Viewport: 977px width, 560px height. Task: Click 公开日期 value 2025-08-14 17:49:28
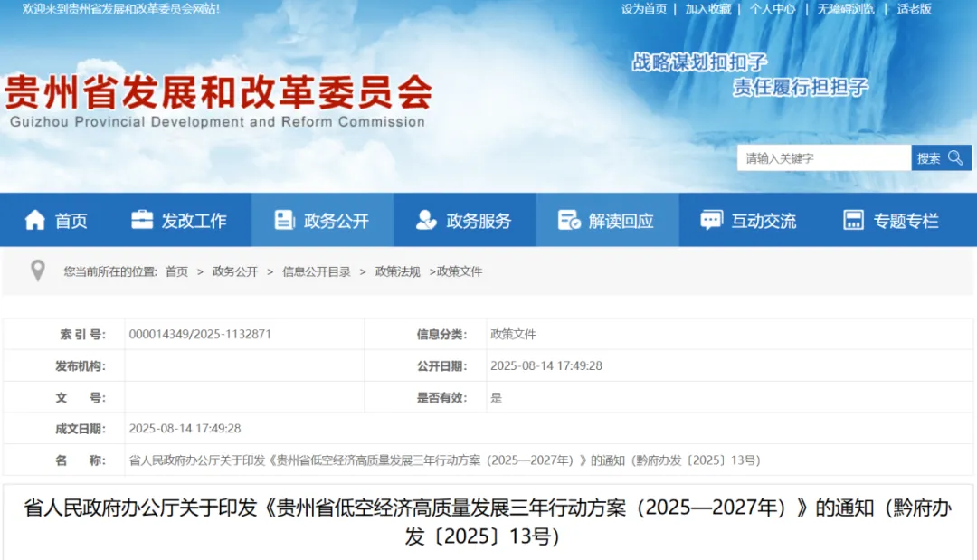click(546, 365)
